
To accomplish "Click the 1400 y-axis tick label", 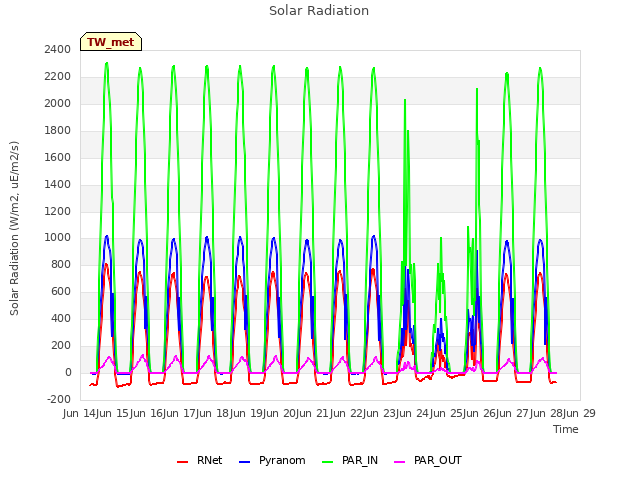I will [x=58, y=184].
